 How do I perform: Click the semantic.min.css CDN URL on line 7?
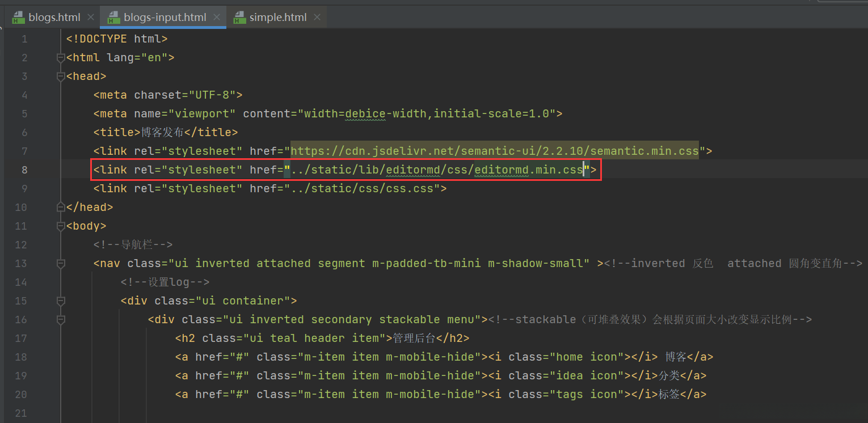[495, 151]
